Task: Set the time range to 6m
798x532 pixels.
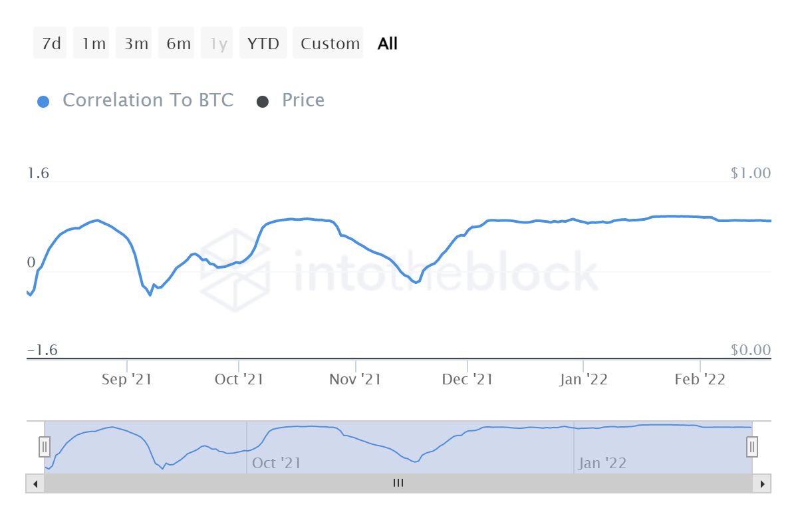Action: tap(178, 44)
